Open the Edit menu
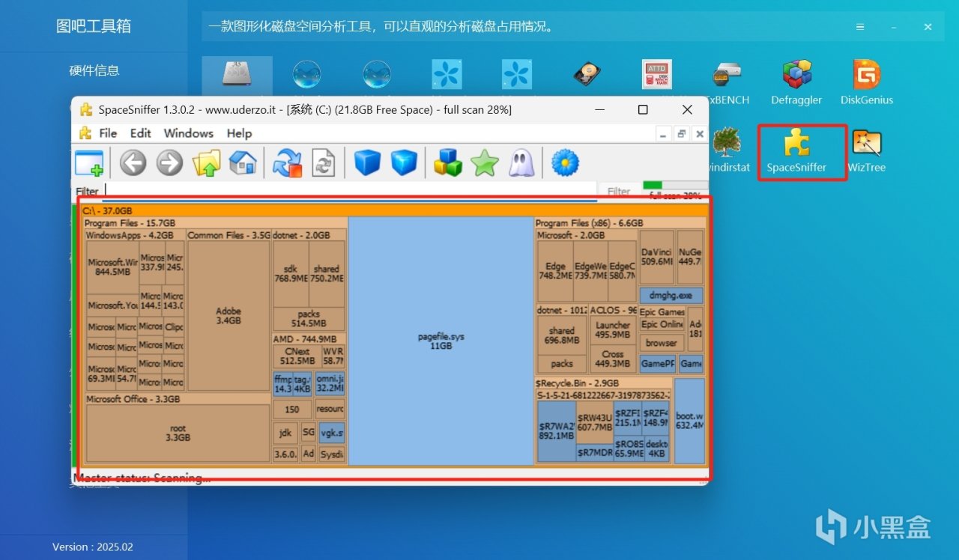 (x=140, y=133)
